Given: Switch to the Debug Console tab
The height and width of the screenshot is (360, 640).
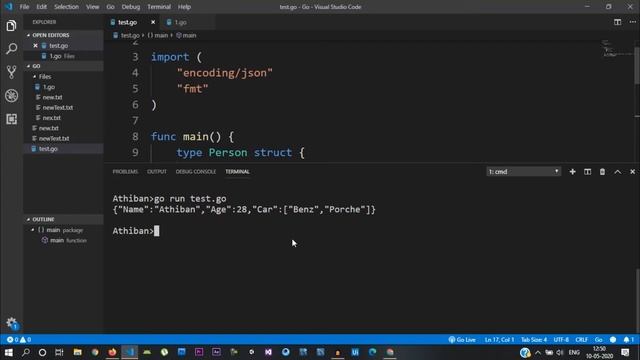Looking at the screenshot, I should click(196, 172).
